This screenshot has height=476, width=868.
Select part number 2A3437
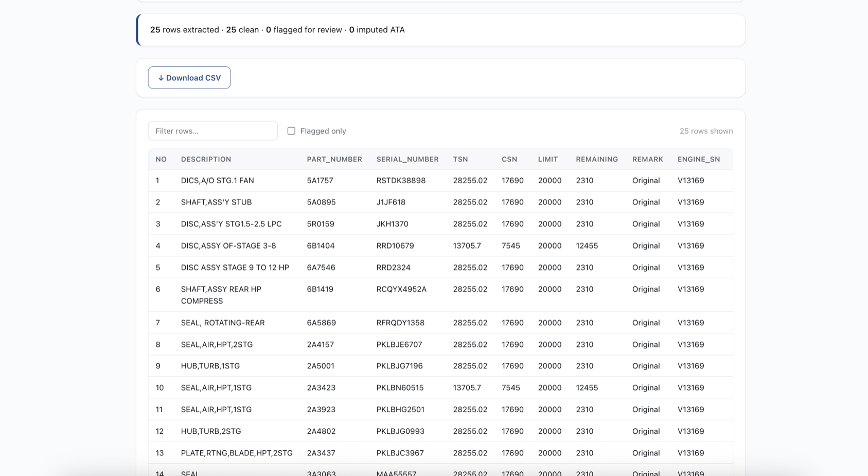click(x=321, y=453)
